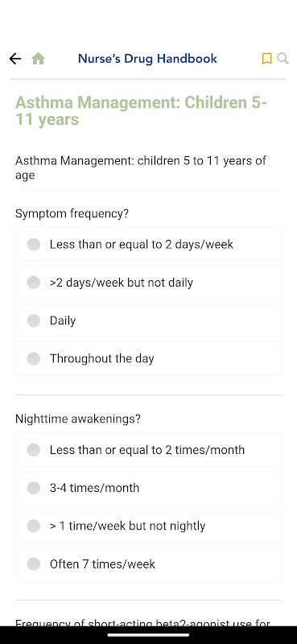The image size is (297, 644).
Task: Bookmark this page with bookmark icon
Action: (266, 59)
